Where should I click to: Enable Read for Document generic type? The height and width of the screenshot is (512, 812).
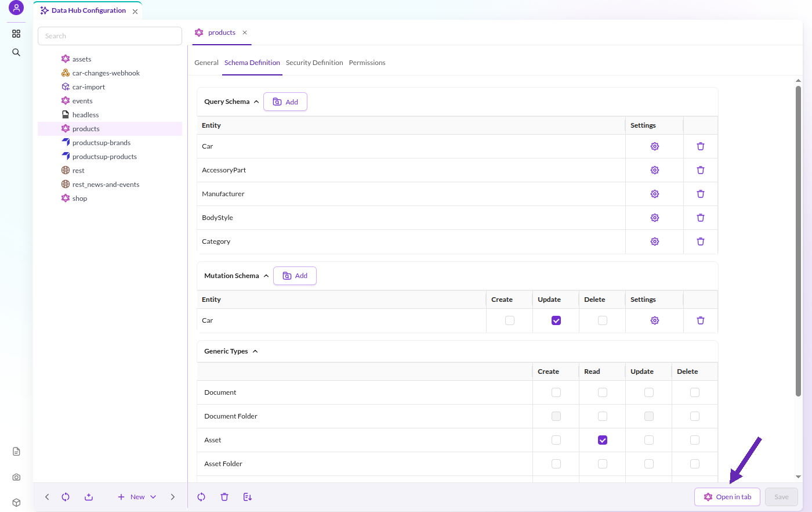[x=603, y=392]
